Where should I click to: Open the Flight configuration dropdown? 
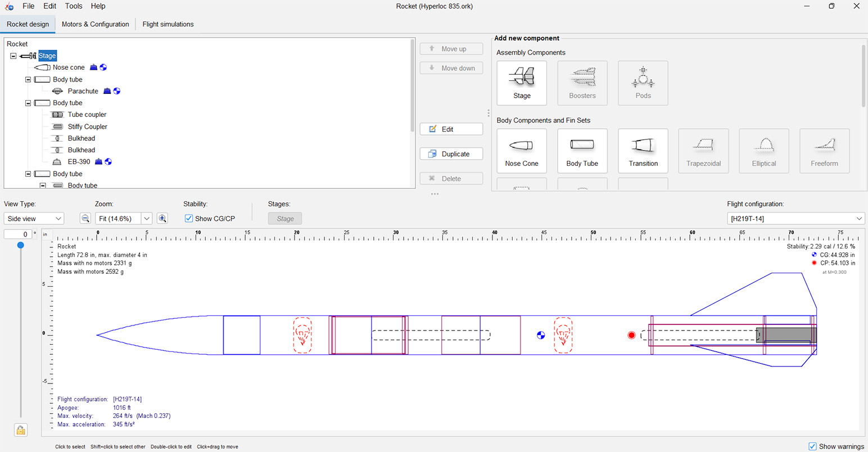pyautogui.click(x=795, y=219)
